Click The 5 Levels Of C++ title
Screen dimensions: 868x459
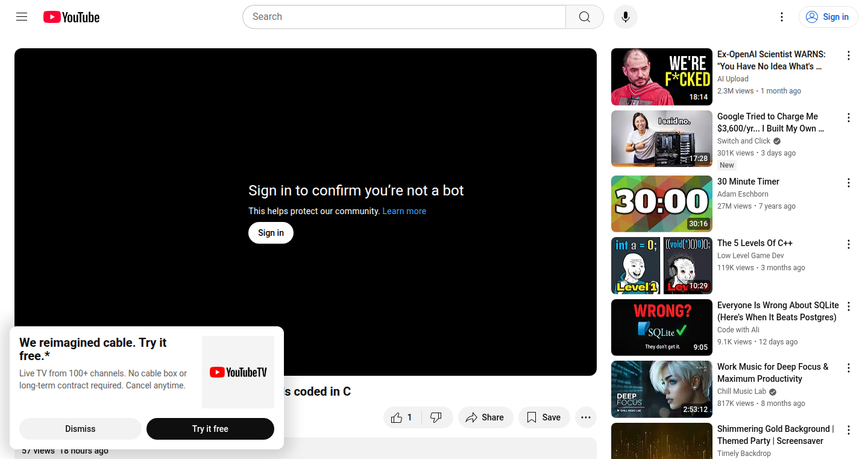coord(755,243)
